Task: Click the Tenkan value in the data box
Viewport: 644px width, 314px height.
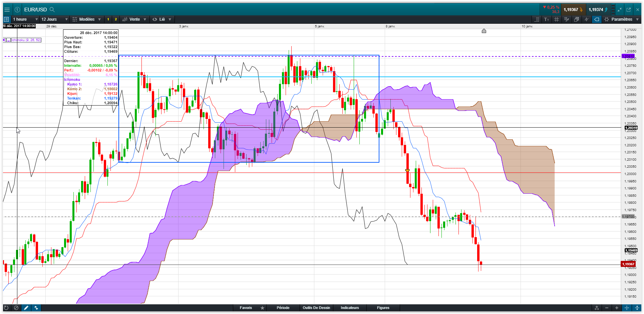Action: [x=110, y=98]
